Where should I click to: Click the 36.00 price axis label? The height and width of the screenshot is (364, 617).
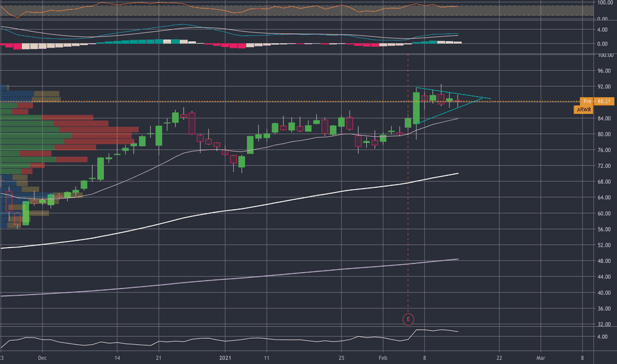604,308
